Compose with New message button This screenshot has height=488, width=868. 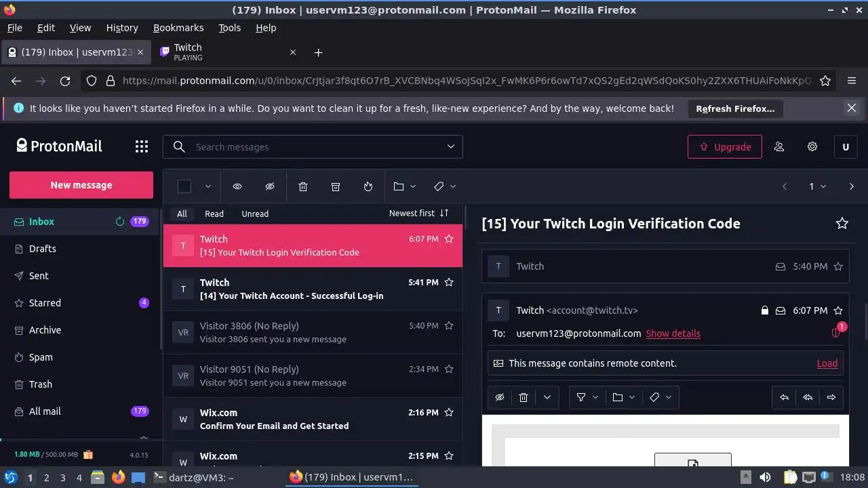coord(81,185)
